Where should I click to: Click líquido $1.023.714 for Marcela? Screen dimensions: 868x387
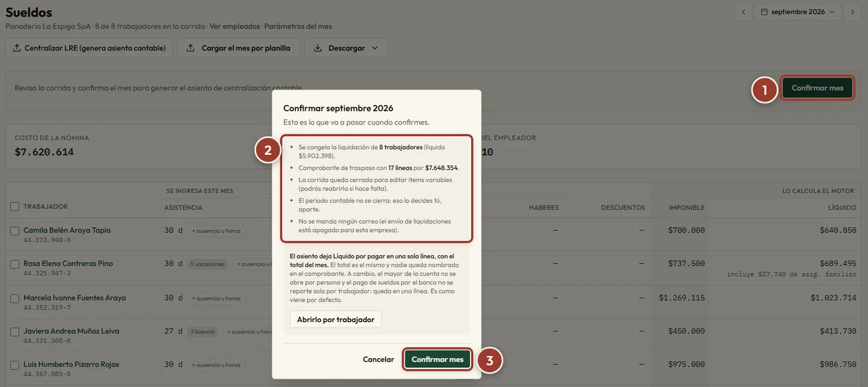point(833,298)
